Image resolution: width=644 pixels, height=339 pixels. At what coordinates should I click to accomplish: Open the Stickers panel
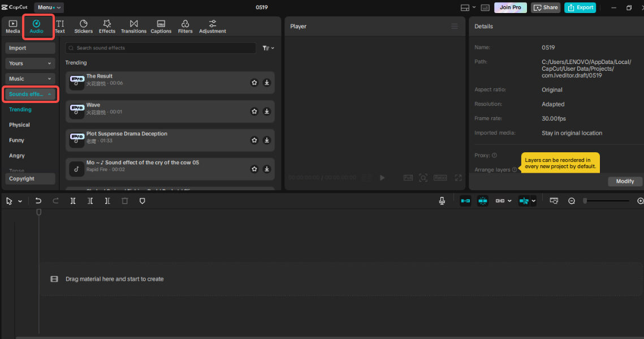coord(83,26)
